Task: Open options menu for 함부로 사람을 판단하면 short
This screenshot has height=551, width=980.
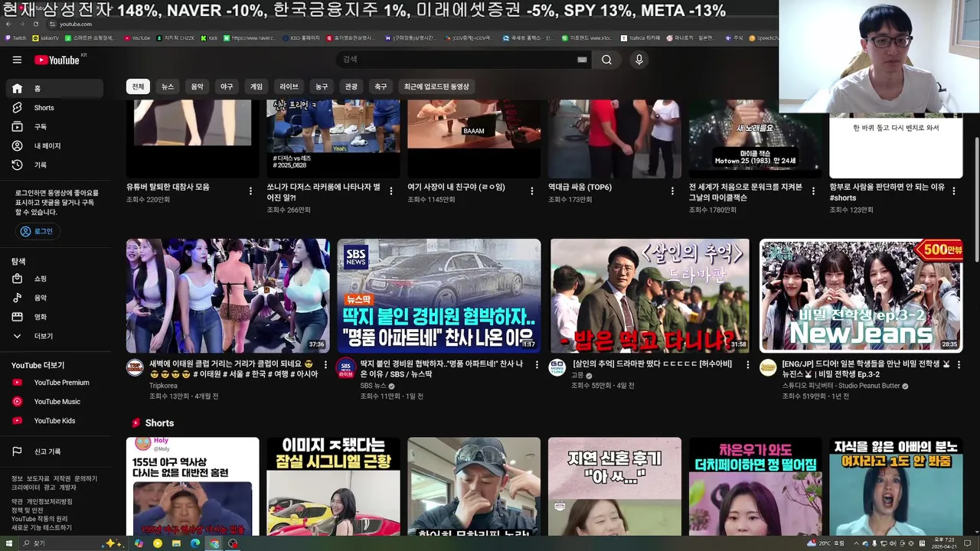Action: point(954,191)
